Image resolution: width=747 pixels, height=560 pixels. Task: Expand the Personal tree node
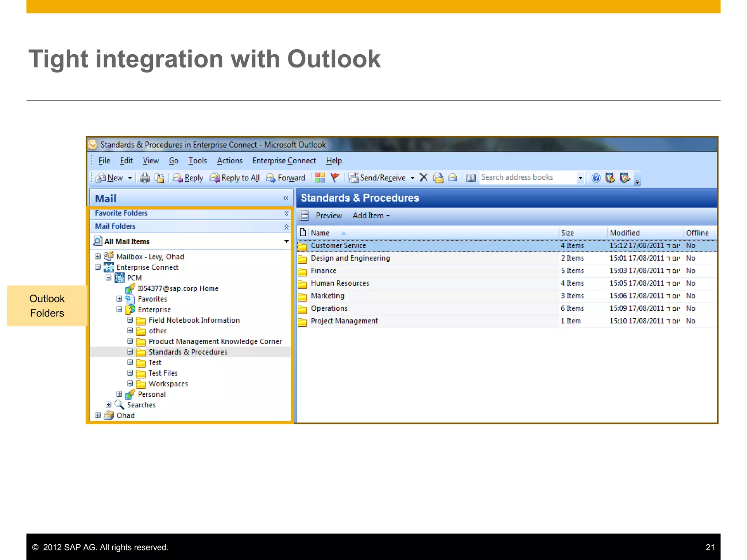tap(119, 394)
